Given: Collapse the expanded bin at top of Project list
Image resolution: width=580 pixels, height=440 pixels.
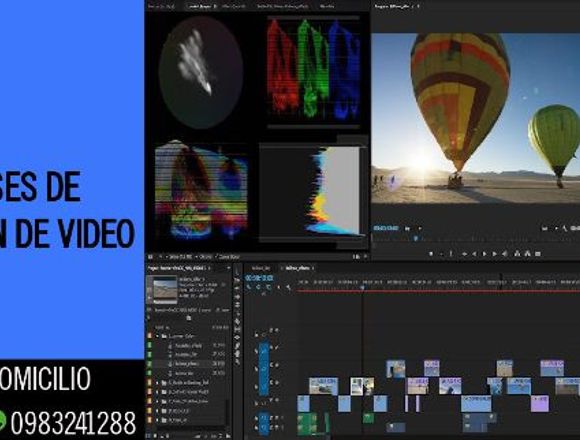Looking at the screenshot, I should click(x=157, y=336).
